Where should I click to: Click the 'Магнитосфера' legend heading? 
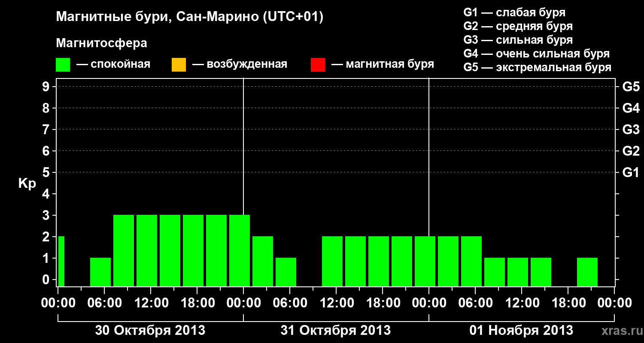(x=102, y=43)
